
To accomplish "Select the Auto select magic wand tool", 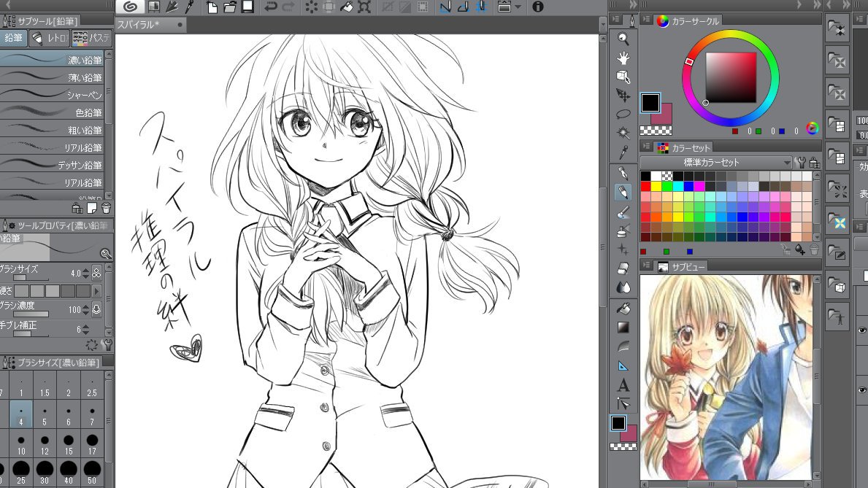I will [623, 133].
